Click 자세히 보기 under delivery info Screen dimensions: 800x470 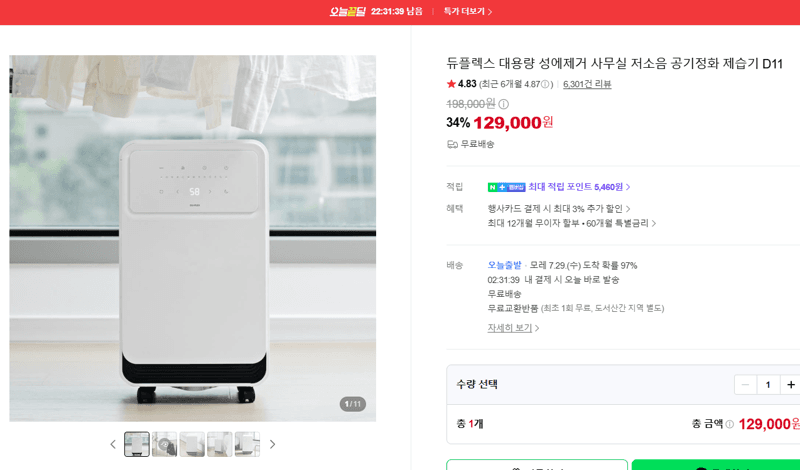click(513, 328)
